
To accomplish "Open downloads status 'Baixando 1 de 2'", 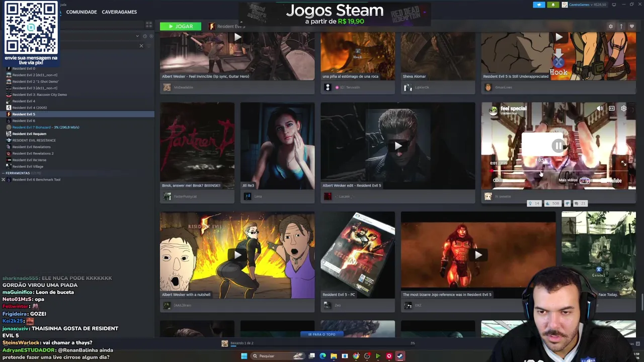I will [242, 343].
